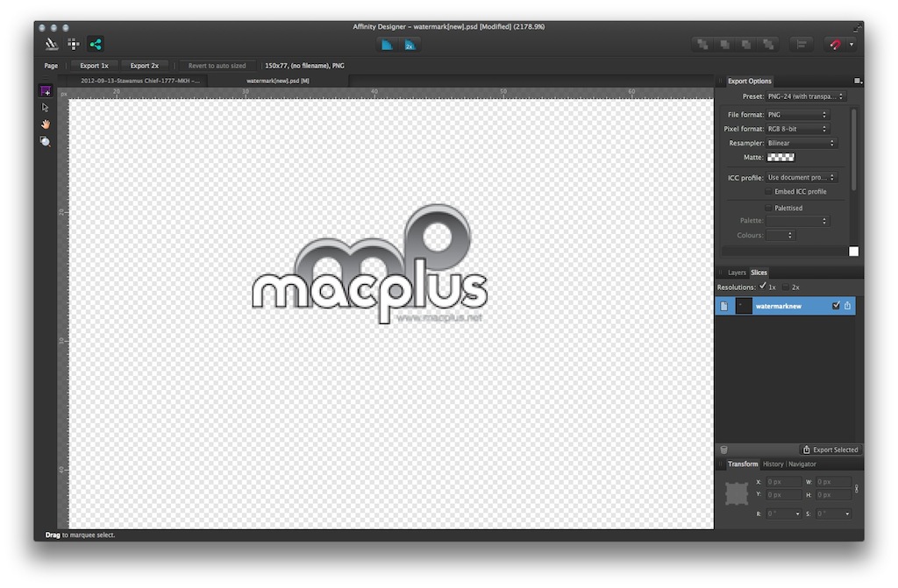Open the Snapping options dropdown arrow
898x588 pixels.
pyautogui.click(x=852, y=45)
